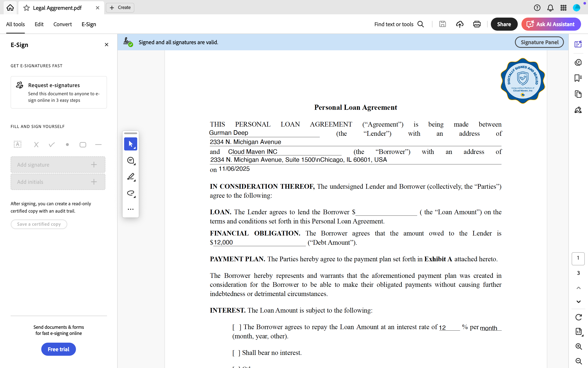Click Add initials
Screen dimensions: 588x368
coord(58,182)
